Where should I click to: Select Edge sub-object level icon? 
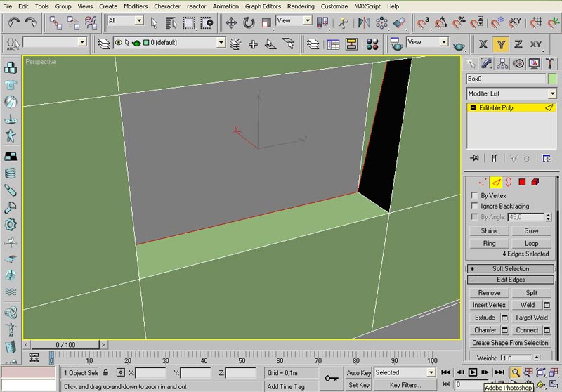[x=496, y=183]
